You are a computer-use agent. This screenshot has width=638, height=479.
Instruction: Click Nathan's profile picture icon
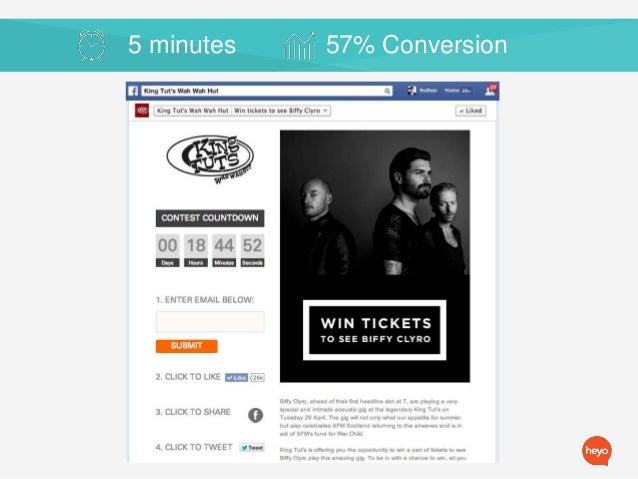(412, 90)
